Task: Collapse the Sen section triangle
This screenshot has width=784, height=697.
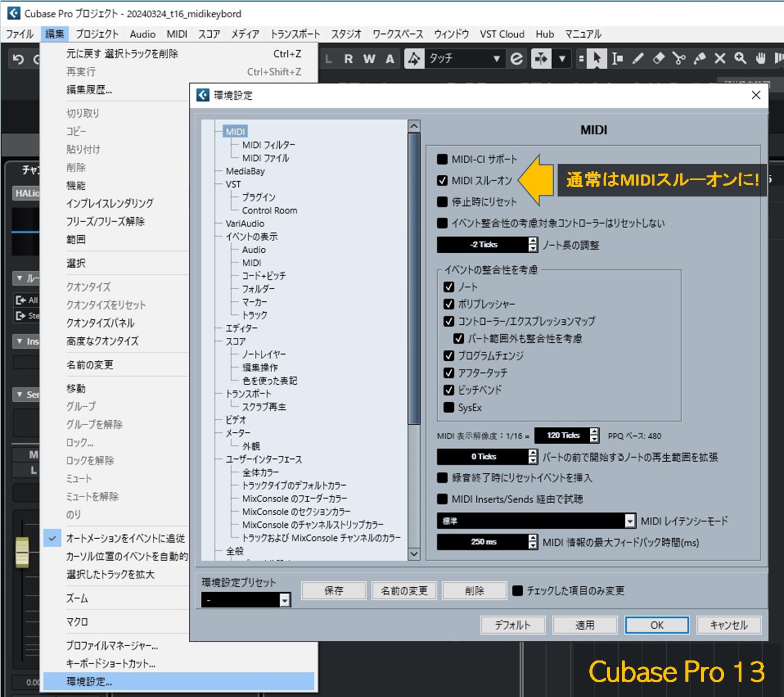Action: pos(19,394)
